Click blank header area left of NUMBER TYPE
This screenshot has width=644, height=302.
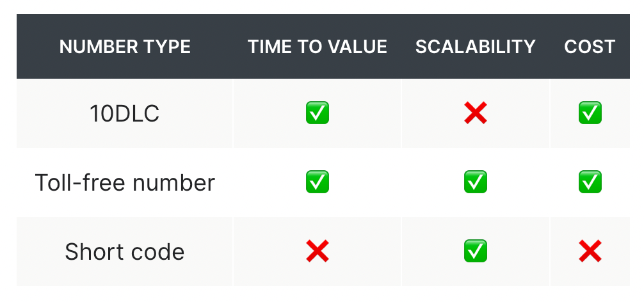pos(37,46)
